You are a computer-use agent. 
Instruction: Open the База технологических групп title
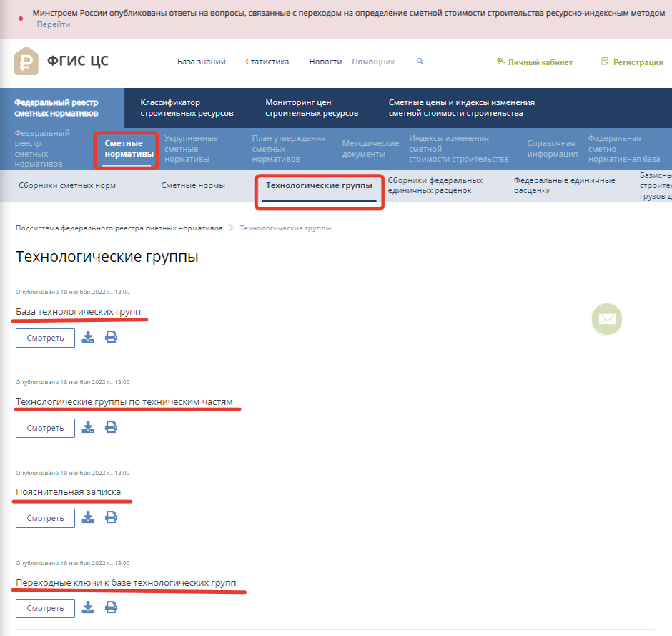78,312
